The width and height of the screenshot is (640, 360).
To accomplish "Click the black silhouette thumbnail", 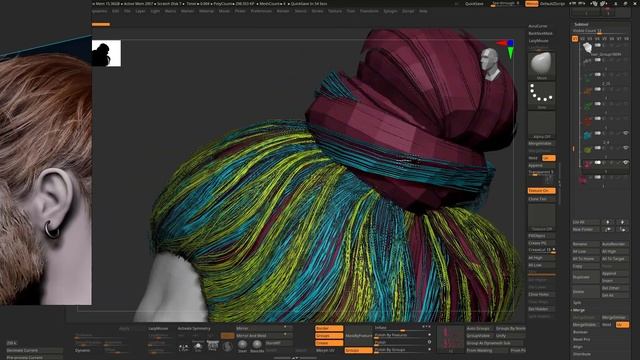I will coord(106,53).
